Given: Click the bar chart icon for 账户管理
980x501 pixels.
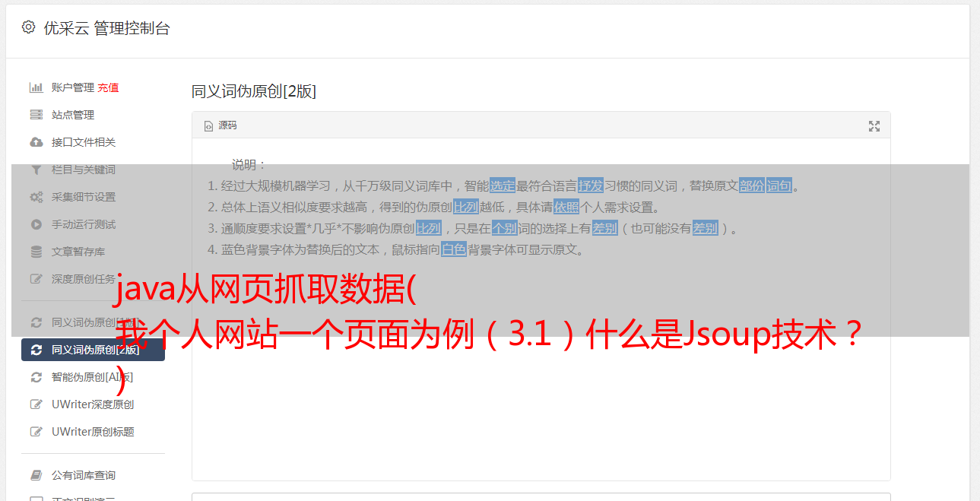Looking at the screenshot, I should [x=36, y=87].
